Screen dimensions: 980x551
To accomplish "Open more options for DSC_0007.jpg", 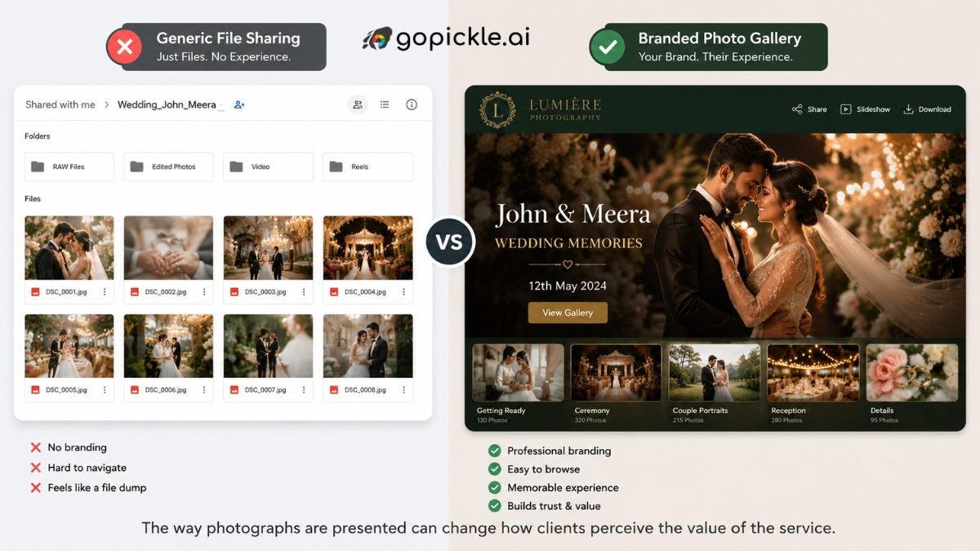I will (x=304, y=390).
